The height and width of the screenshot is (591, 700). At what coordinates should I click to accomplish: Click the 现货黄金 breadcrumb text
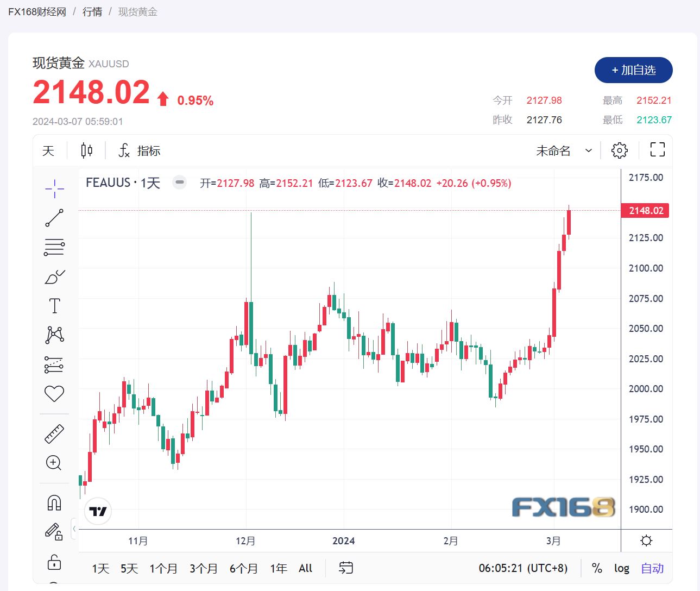point(138,12)
